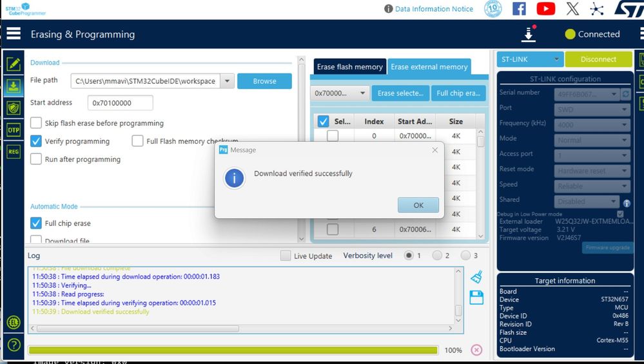Open the X social media icon
The width and height of the screenshot is (644, 364).
tap(572, 8)
